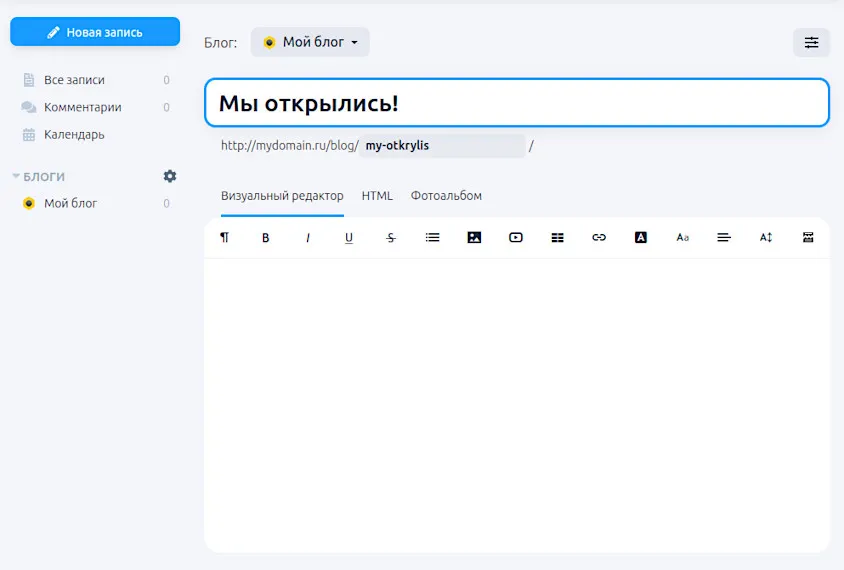Click the Комментарии count 0
The image size is (844, 570).
166,107
